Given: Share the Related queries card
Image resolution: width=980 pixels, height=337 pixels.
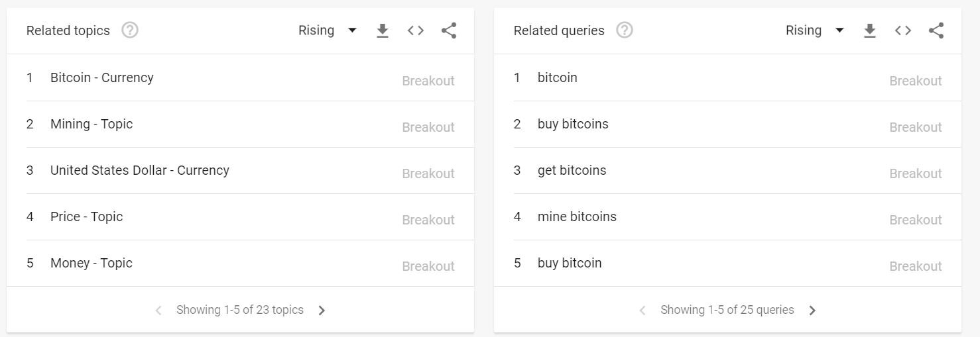Looking at the screenshot, I should [x=936, y=30].
